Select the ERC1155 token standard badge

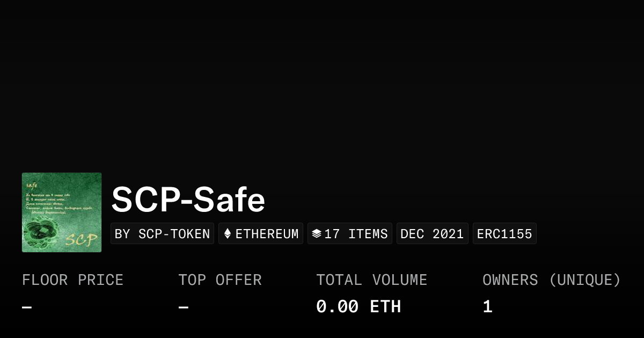click(504, 234)
